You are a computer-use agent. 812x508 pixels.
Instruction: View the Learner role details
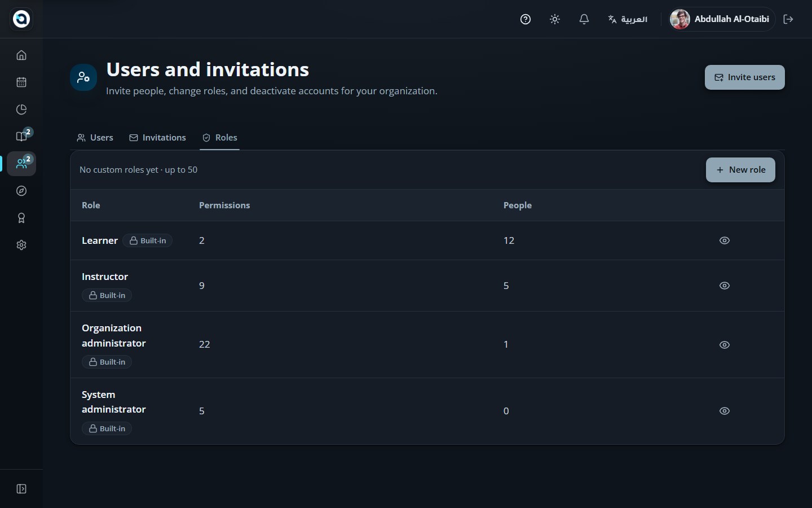pyautogui.click(x=725, y=240)
